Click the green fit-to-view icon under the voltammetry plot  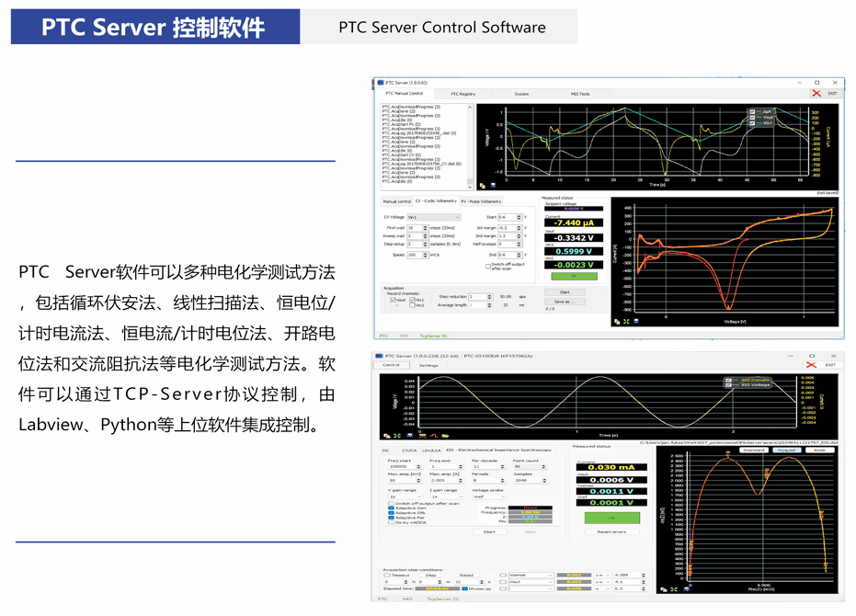(626, 322)
